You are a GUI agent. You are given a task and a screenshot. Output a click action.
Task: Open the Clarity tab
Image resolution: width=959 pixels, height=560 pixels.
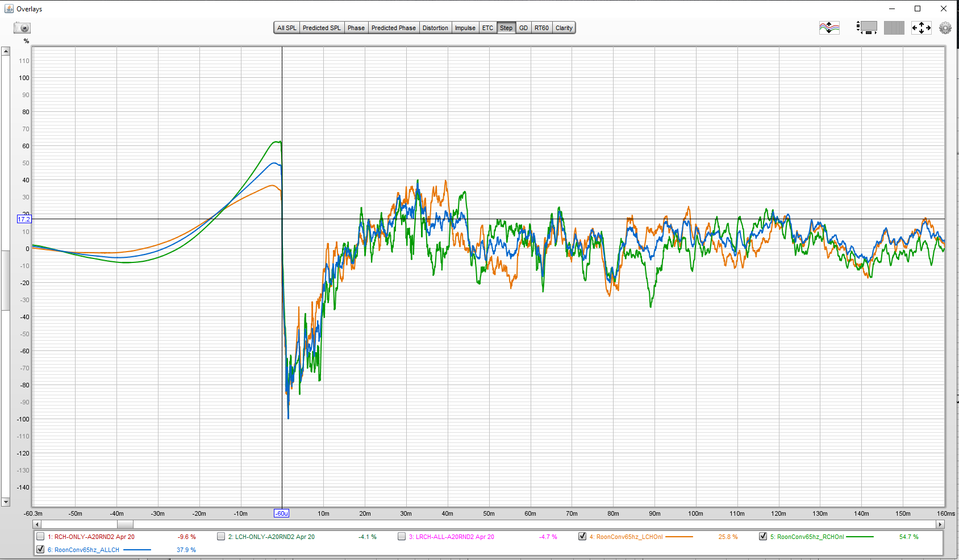click(x=564, y=28)
